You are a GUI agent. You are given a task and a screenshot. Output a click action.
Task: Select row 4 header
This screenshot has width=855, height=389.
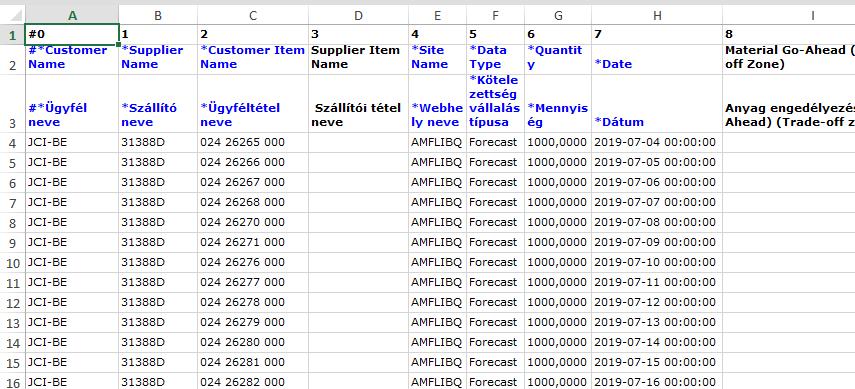(12, 142)
